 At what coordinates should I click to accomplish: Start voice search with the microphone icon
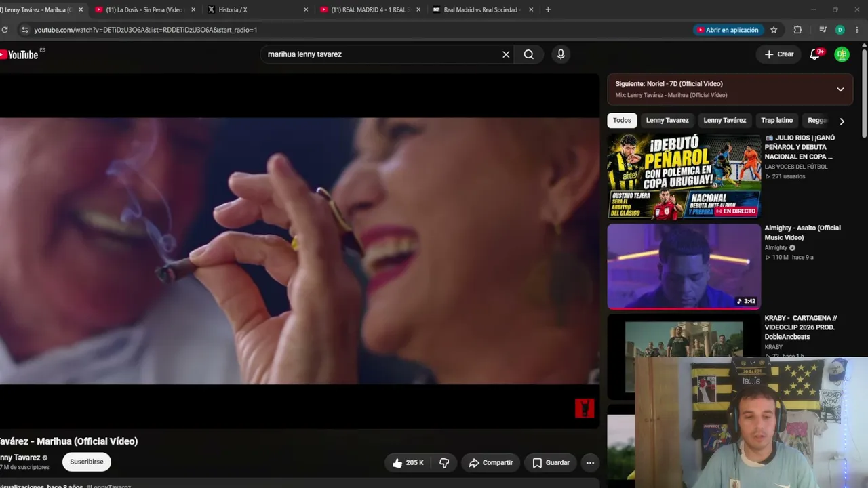pos(561,54)
